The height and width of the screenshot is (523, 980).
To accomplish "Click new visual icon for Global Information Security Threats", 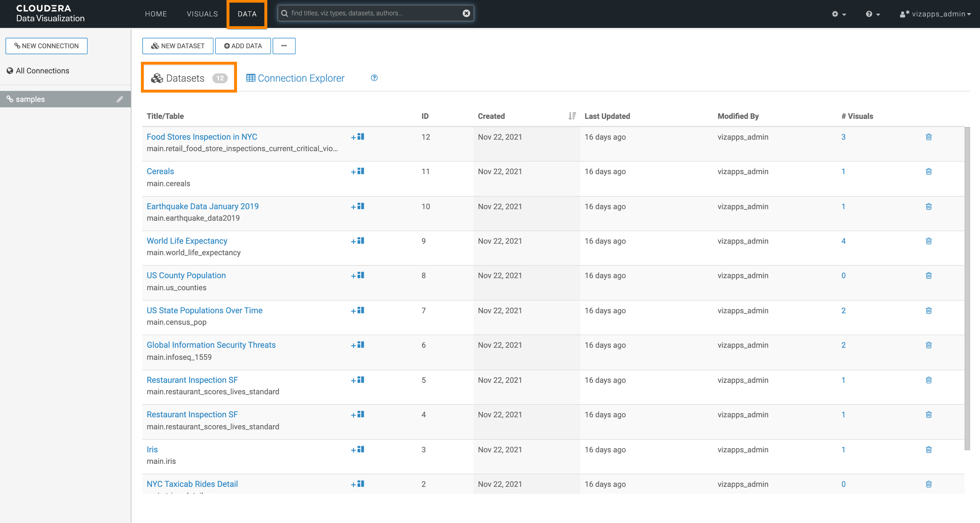I will (x=358, y=345).
